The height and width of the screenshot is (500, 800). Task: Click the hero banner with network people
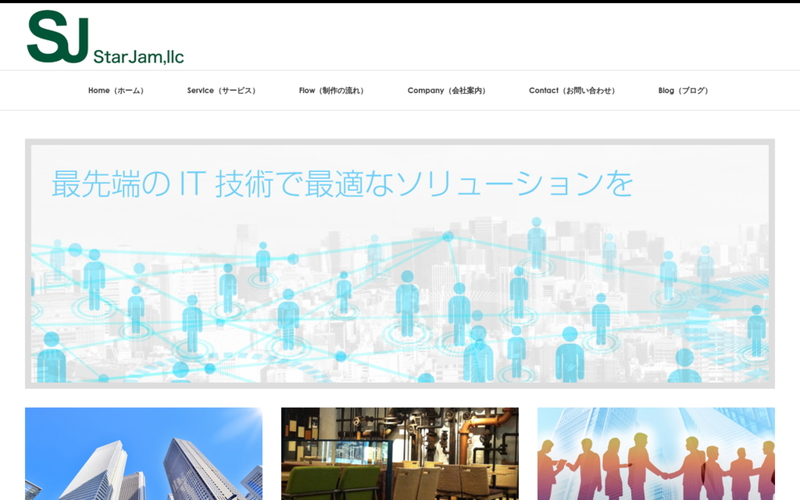(400, 264)
